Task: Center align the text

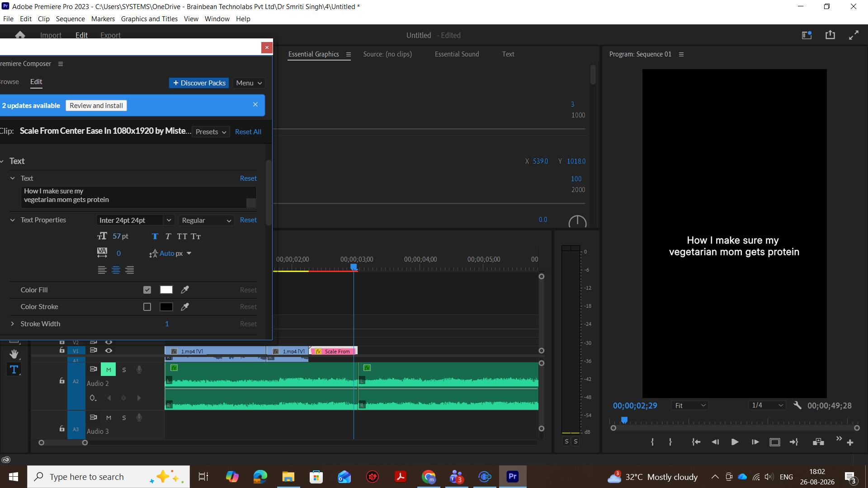Action: pyautogui.click(x=116, y=270)
